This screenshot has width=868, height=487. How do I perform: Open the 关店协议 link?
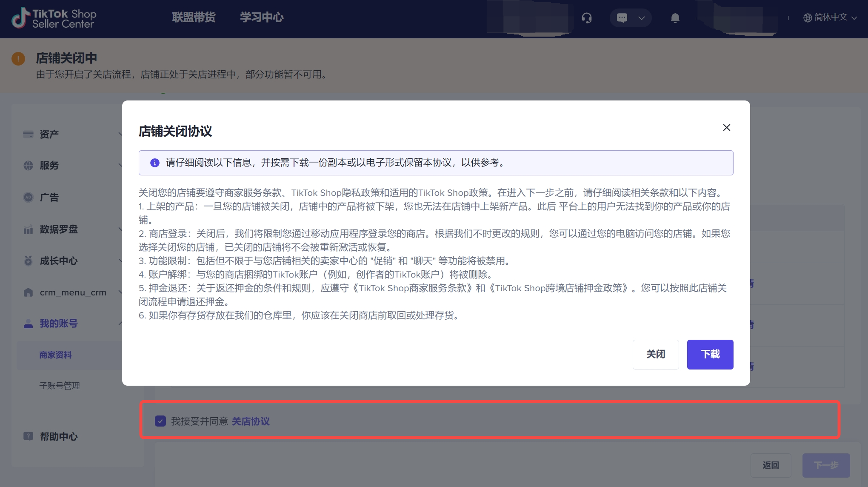tap(251, 421)
